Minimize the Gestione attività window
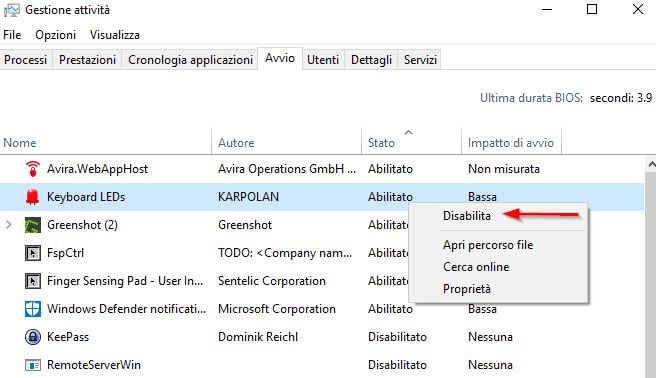Screen dimensions: 656x378 click(547, 9)
